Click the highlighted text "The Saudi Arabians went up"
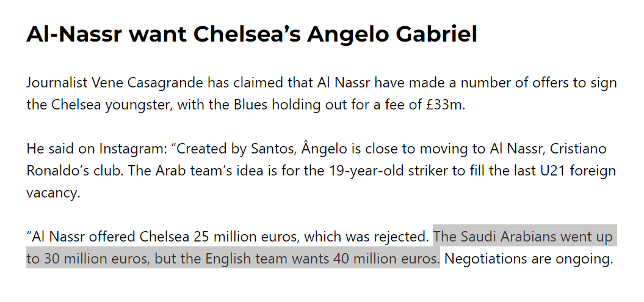 point(523,237)
